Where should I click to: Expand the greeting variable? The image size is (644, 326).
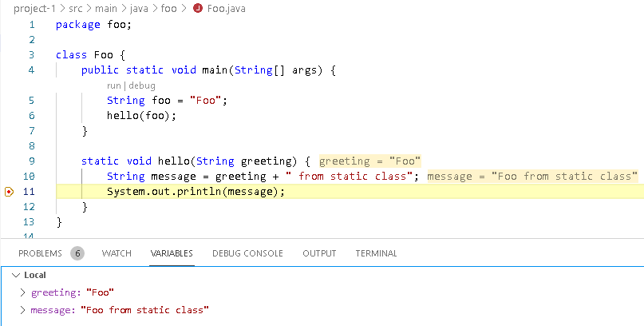pos(23,292)
